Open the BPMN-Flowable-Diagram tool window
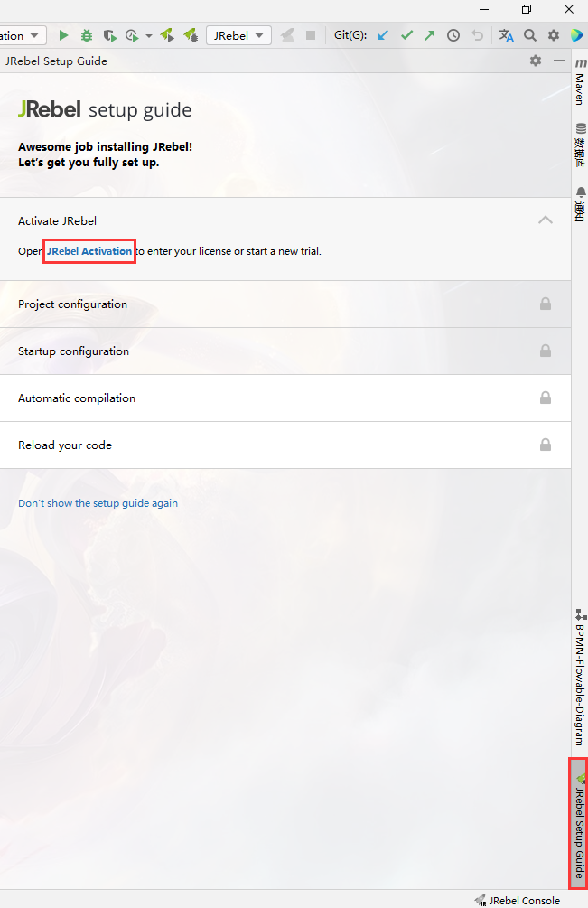 (x=580, y=677)
